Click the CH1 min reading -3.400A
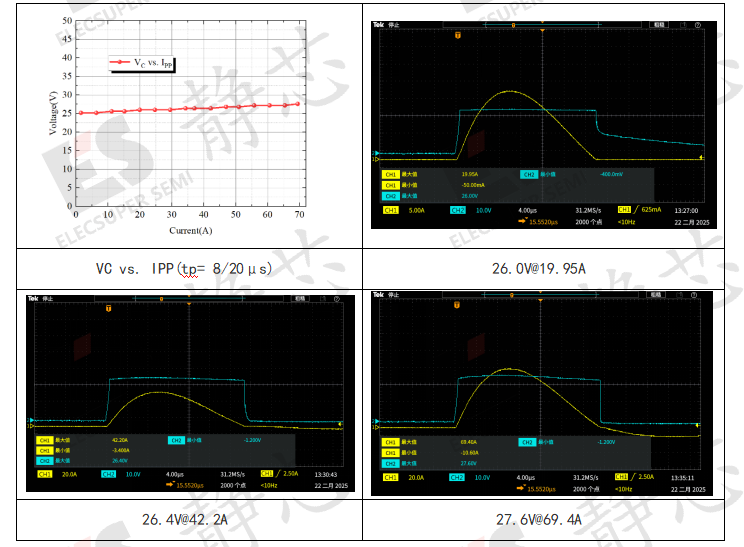 point(121,450)
